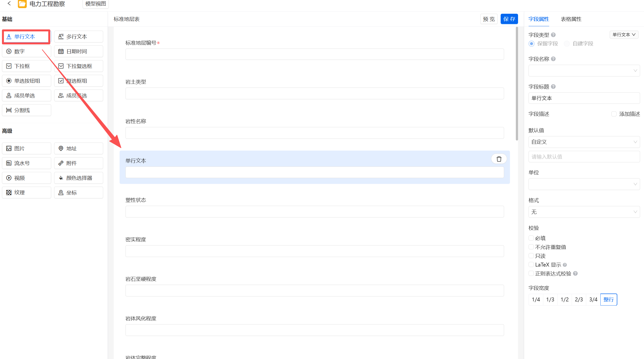Add a 图片 field component
The image size is (644, 359).
pos(26,149)
